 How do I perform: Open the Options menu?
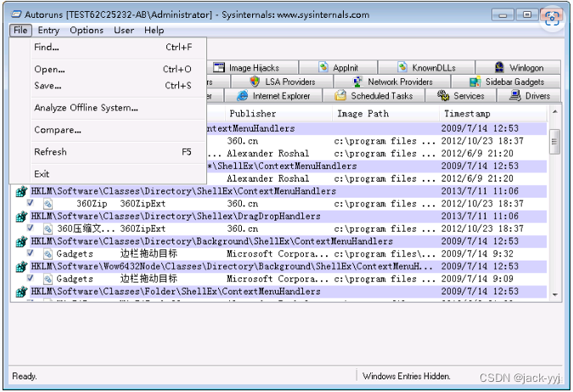coord(87,30)
